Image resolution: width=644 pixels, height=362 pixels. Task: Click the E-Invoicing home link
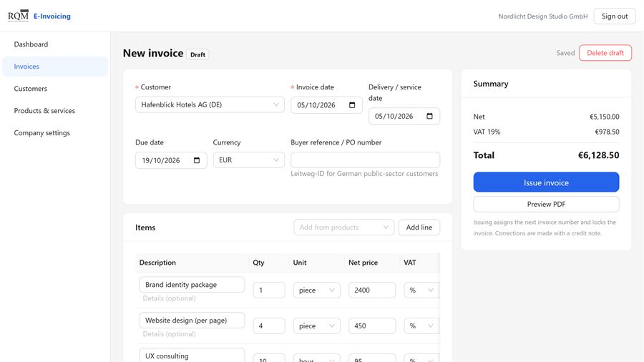click(x=52, y=16)
